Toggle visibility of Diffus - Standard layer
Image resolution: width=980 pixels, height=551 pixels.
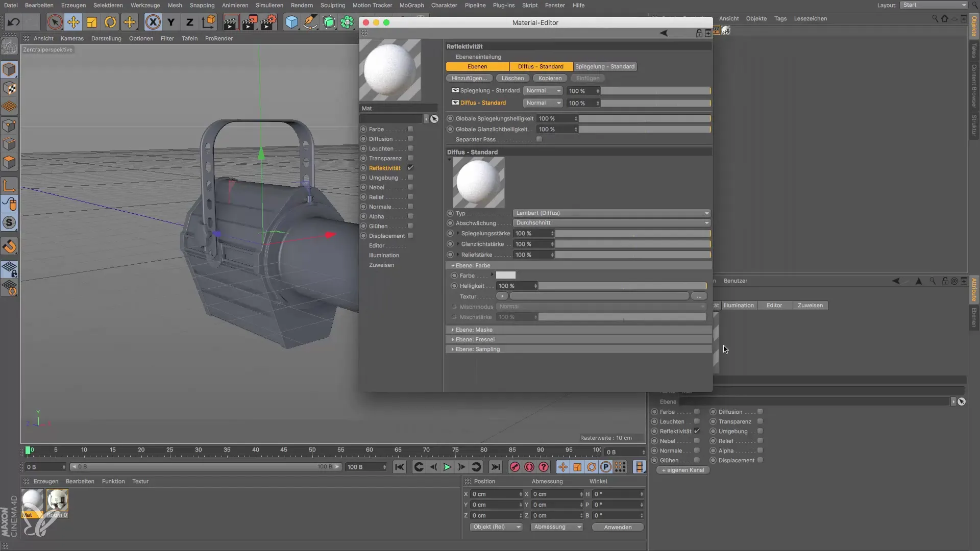[x=455, y=103]
